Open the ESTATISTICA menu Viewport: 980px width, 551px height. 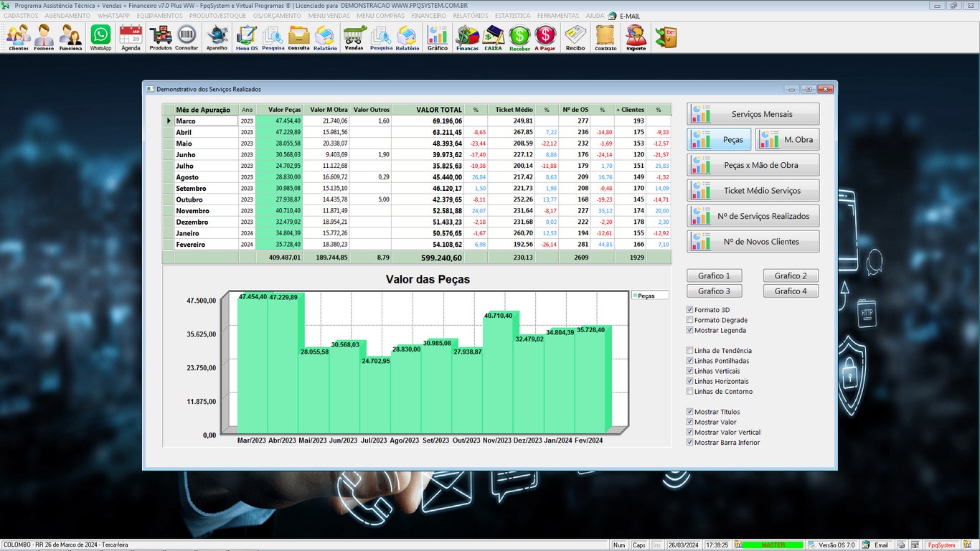click(512, 16)
